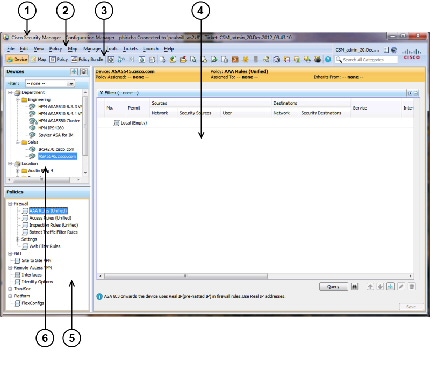Click the move rule down arrow icon
This screenshot has width=433, height=369.
pos(380,287)
